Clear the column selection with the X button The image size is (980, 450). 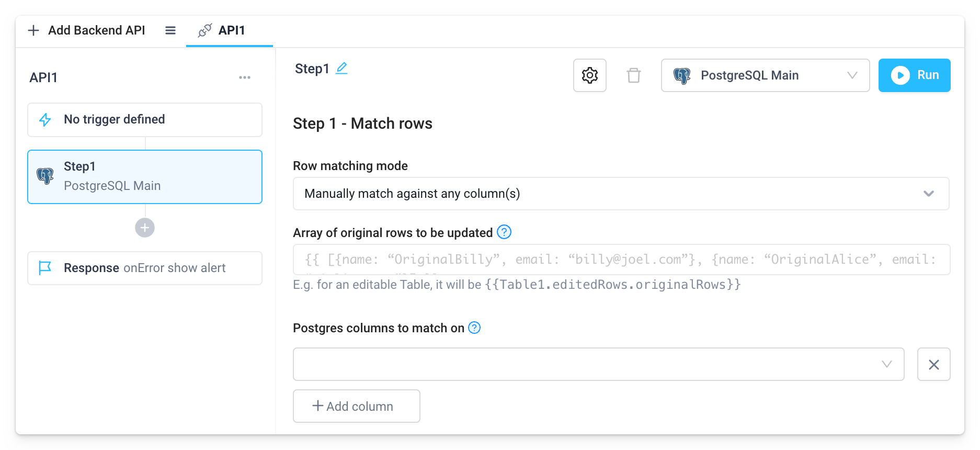[x=934, y=364]
